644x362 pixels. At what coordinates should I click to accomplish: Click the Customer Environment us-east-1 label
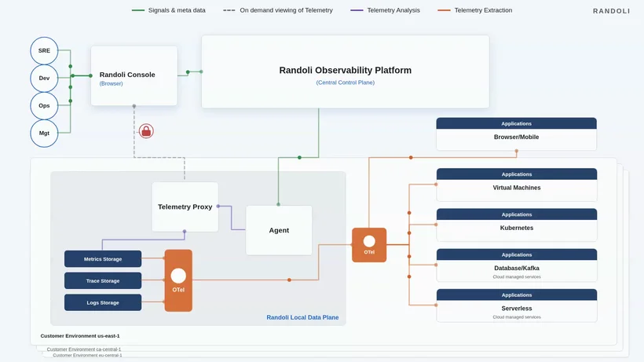click(80, 336)
